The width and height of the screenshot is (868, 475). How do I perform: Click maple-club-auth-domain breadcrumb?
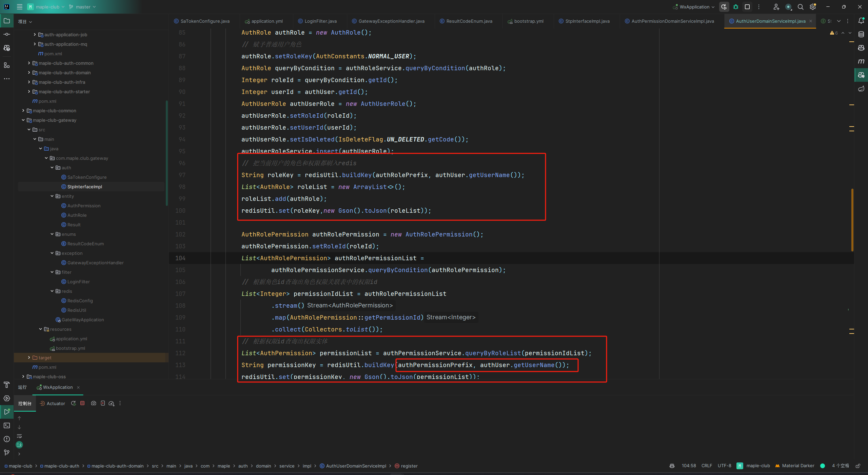[115, 466]
